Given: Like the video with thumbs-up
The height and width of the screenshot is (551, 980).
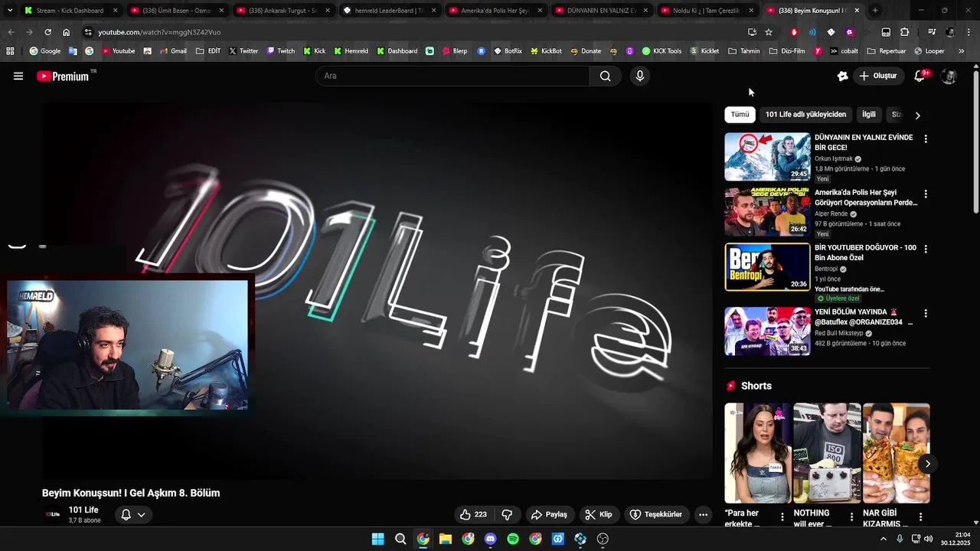Looking at the screenshot, I should pos(473,514).
